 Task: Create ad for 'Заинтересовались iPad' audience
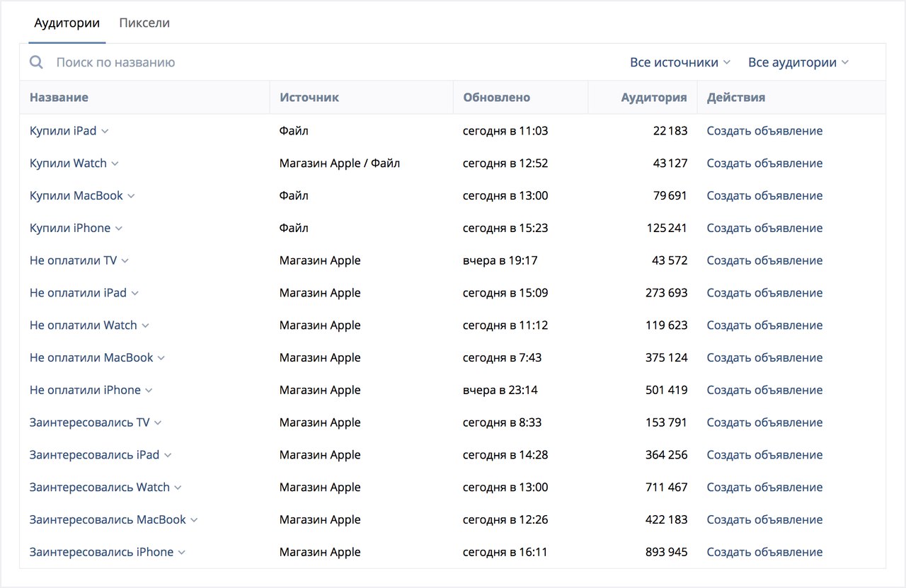point(764,455)
